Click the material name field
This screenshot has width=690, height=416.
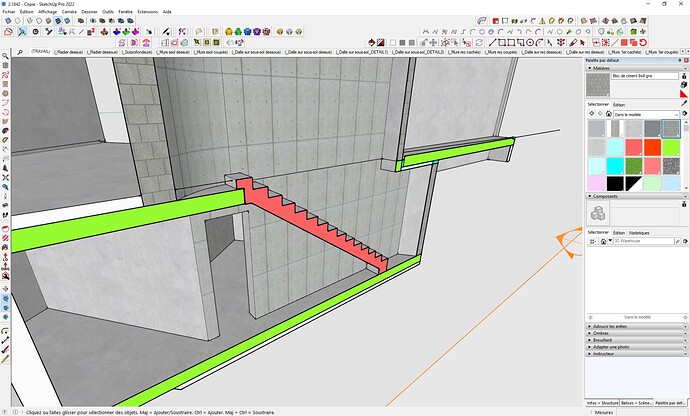pos(645,76)
